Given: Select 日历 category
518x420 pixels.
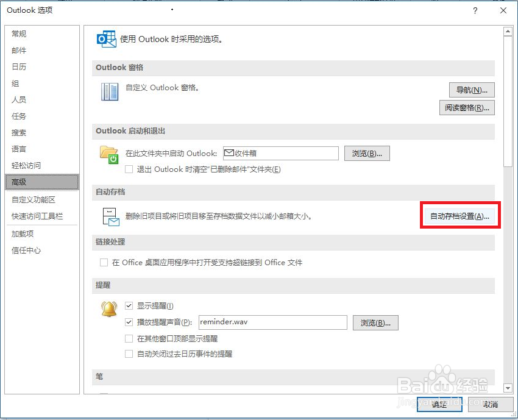Looking at the screenshot, I should (42, 67).
